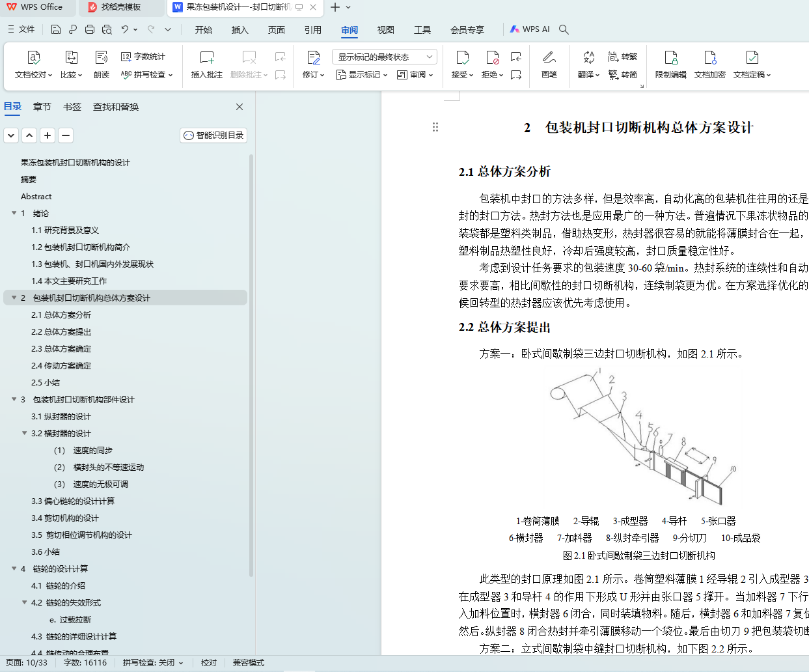Switch to the 工具 ribbon tab
Screen dimensions: 809x672
tap(422, 29)
